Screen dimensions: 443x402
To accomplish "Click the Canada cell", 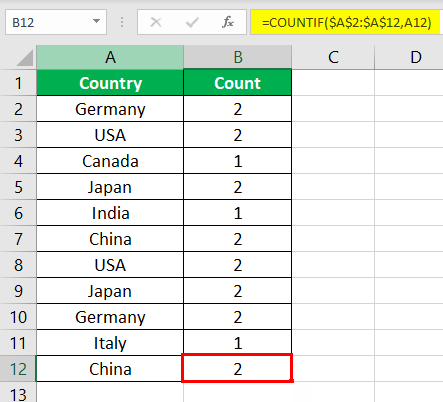I will point(110,161).
